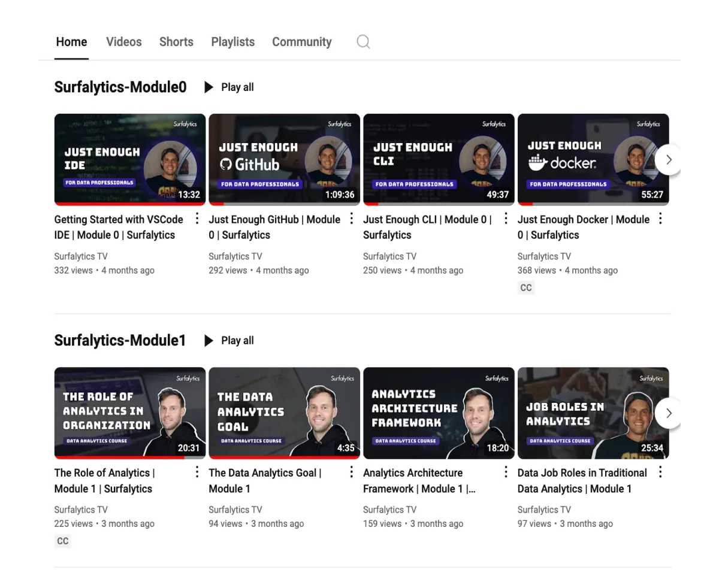Click the text 225 views • 3 months ago
Image resolution: width=719 pixels, height=588 pixels.
(104, 524)
